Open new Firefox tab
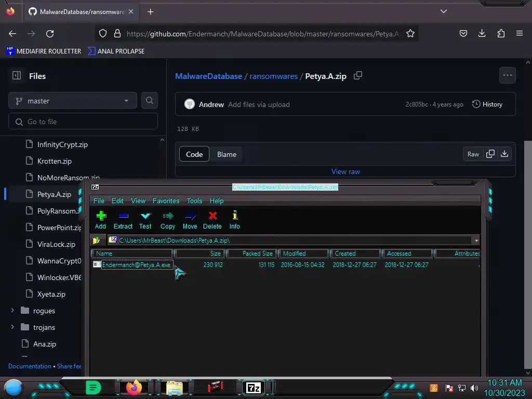This screenshot has width=532, height=399. (150, 12)
